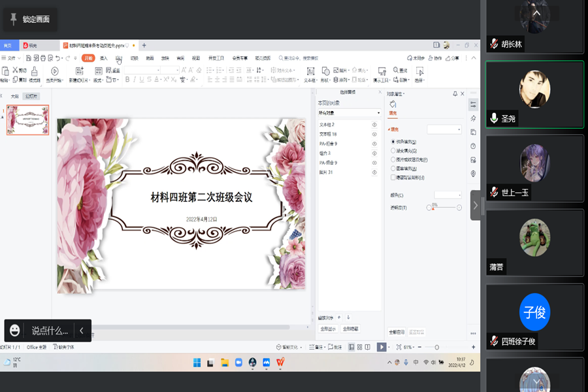Open the shapes tool in ribbon

coord(326,71)
